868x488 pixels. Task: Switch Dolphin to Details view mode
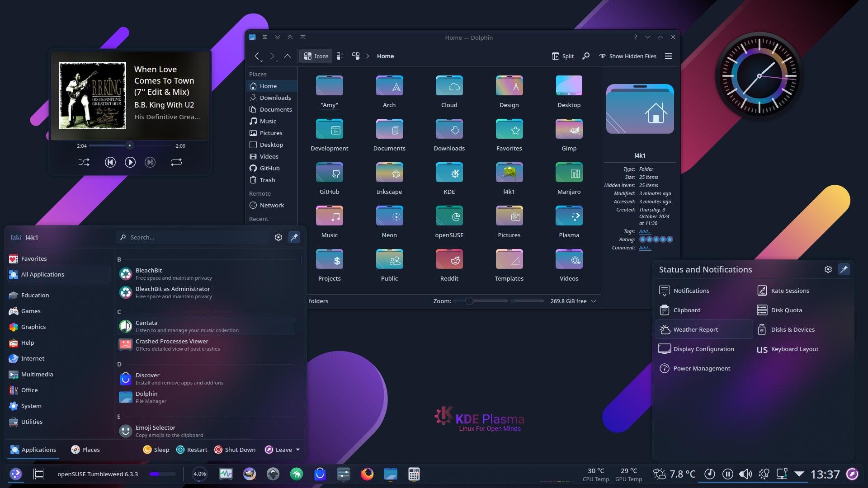356,56
